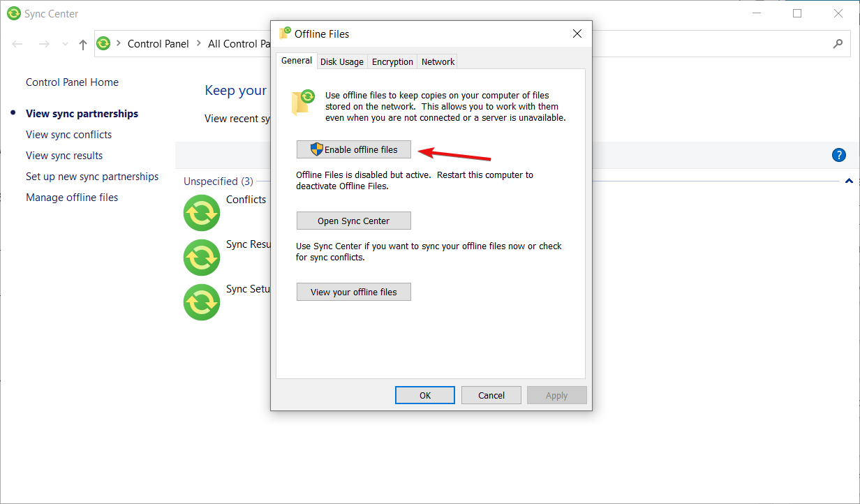This screenshot has height=504, width=860.
Task: Minimize the Sync Center window
Action: (756, 13)
